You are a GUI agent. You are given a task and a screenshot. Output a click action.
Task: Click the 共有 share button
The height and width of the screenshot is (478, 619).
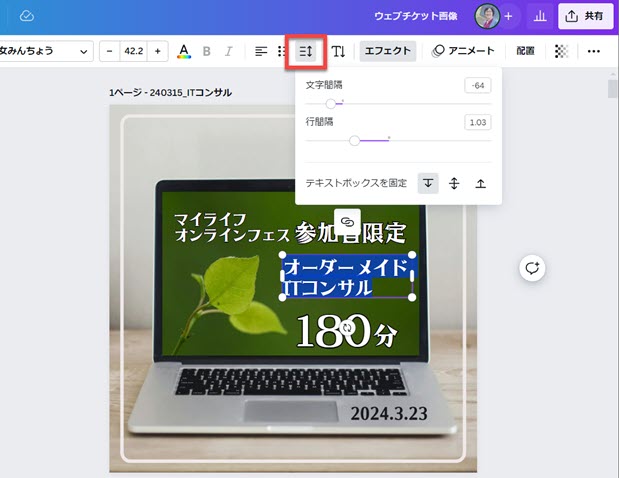coord(584,16)
